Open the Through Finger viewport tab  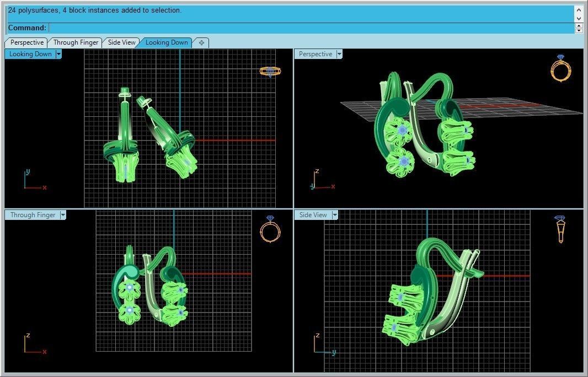(x=76, y=43)
